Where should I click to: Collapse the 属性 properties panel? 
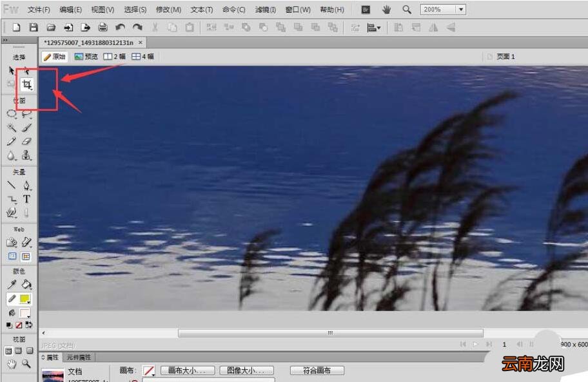click(43, 358)
